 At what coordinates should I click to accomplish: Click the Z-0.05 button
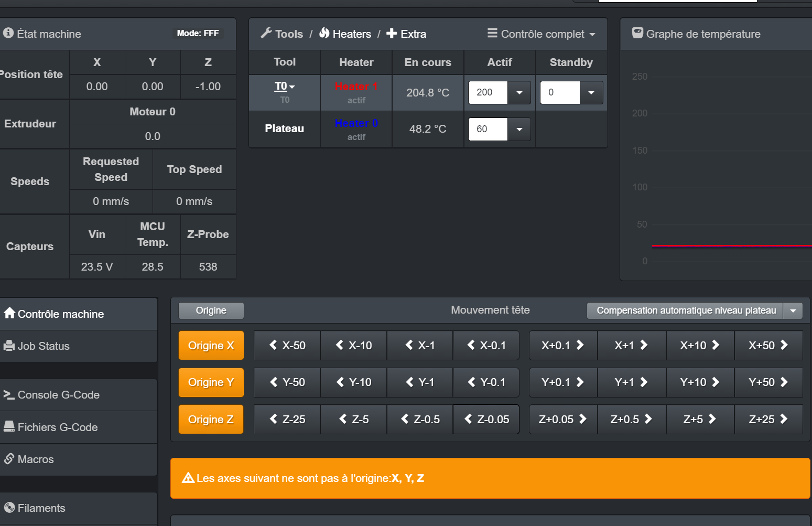pos(486,420)
